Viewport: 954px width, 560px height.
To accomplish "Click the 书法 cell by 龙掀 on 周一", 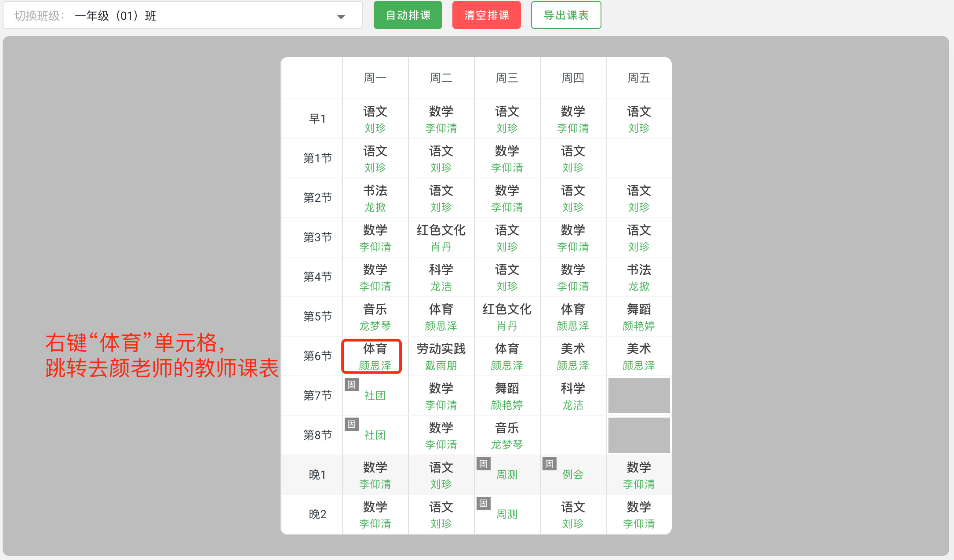I will click(x=375, y=198).
